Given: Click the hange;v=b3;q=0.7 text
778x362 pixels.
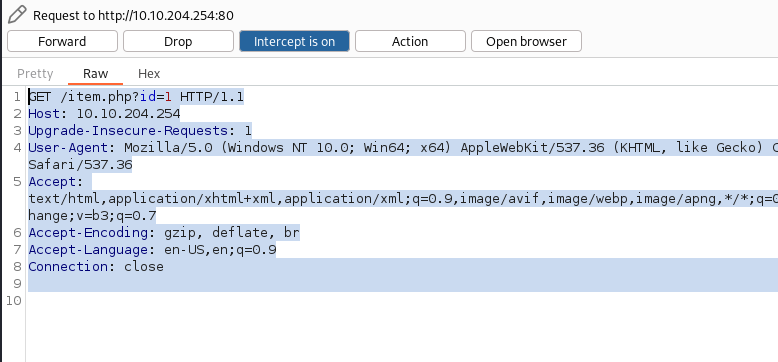Looking at the screenshot, I should coord(92,215).
